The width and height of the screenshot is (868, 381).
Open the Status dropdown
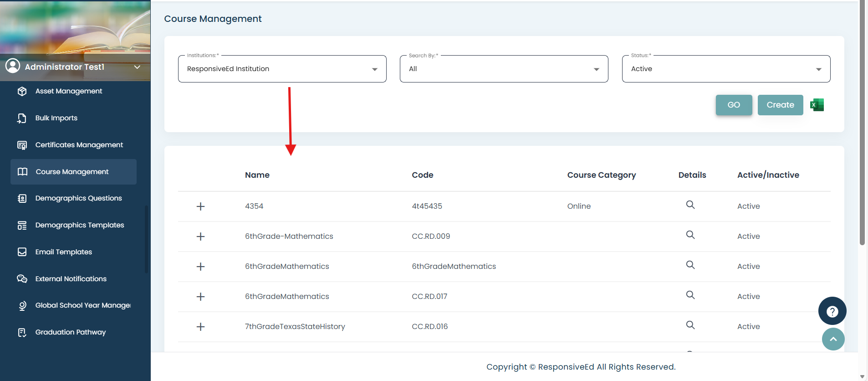tap(726, 69)
